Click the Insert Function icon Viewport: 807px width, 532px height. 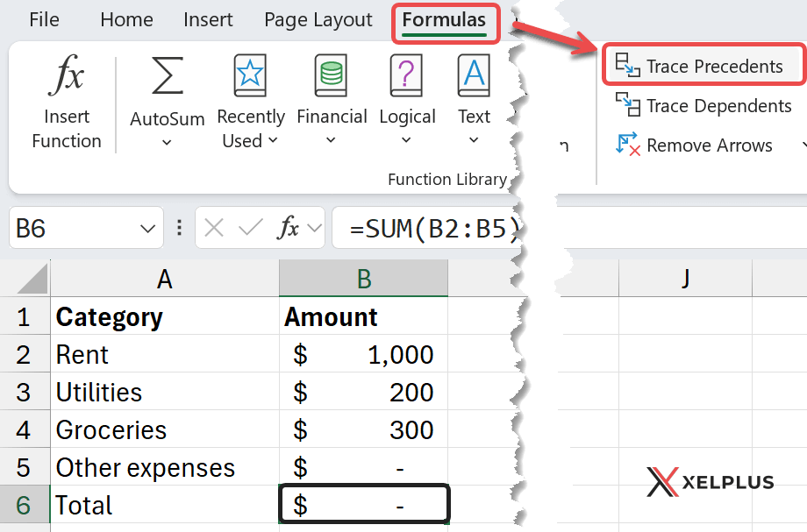point(66,96)
